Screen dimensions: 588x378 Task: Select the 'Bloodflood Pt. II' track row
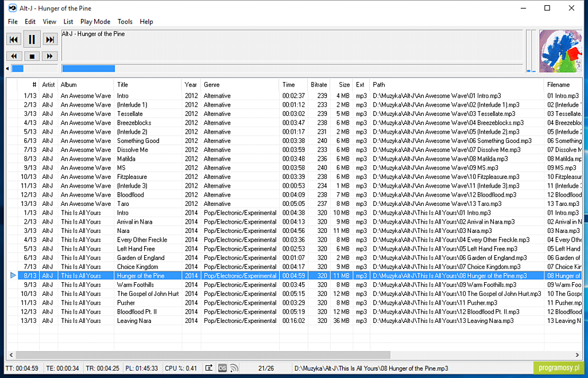[294, 311]
